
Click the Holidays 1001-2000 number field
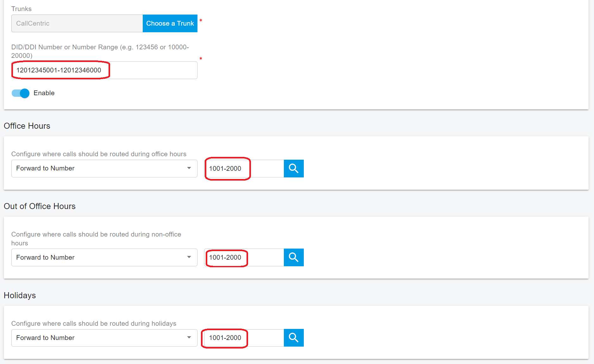click(x=244, y=338)
